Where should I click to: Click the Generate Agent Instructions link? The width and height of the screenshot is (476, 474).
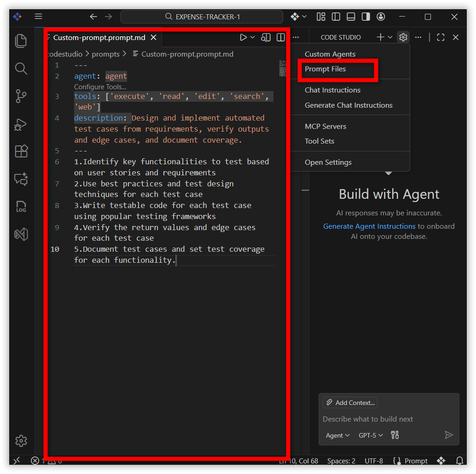369,226
